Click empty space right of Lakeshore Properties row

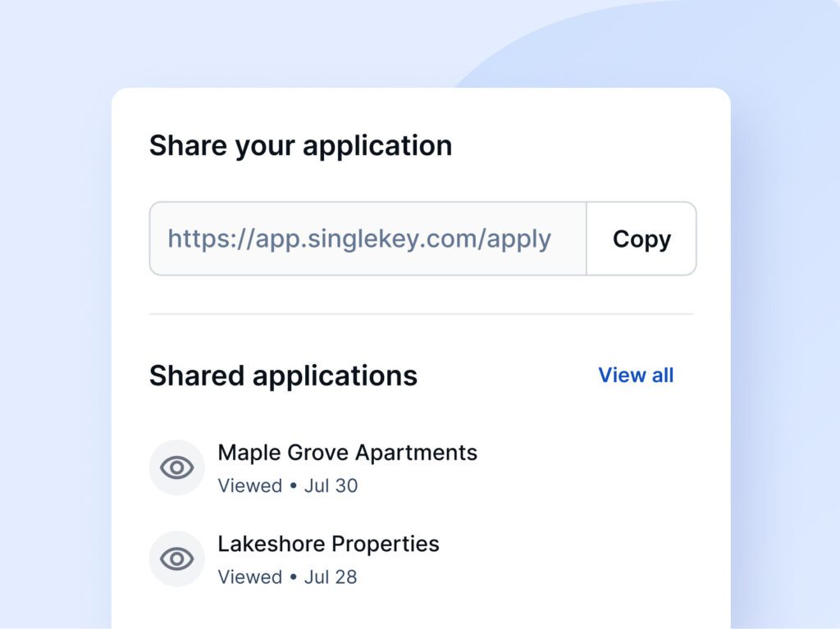(x=578, y=558)
